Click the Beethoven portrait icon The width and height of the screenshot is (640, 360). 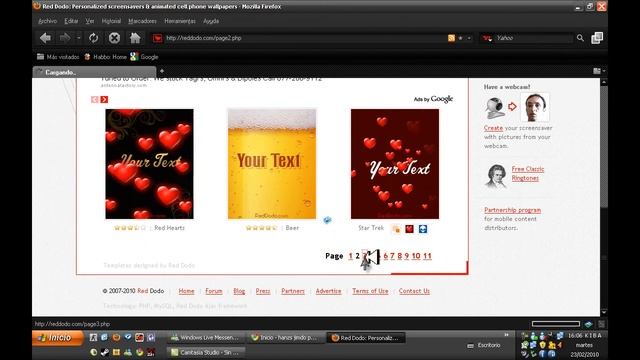click(496, 176)
